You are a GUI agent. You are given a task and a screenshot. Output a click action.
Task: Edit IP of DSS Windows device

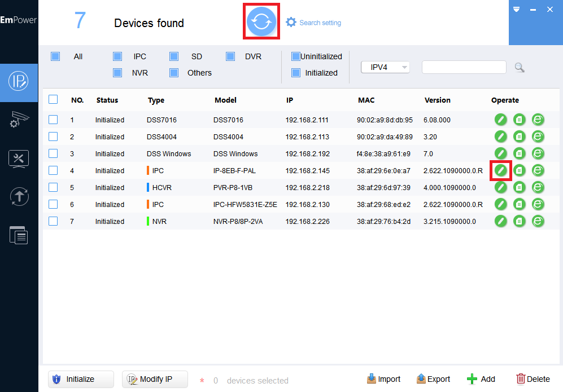500,153
